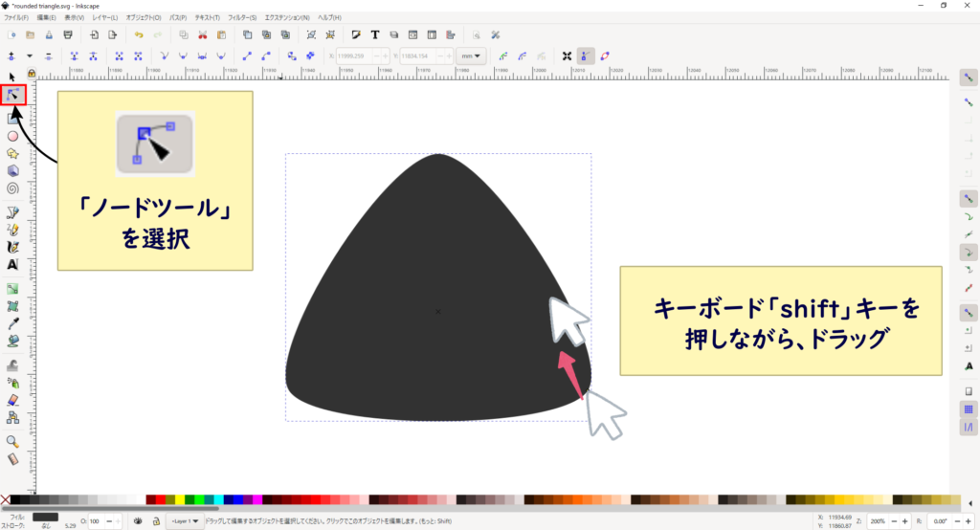Select the Node tool in the toolbox
Screen dimensions: 980x530
[x=12, y=95]
